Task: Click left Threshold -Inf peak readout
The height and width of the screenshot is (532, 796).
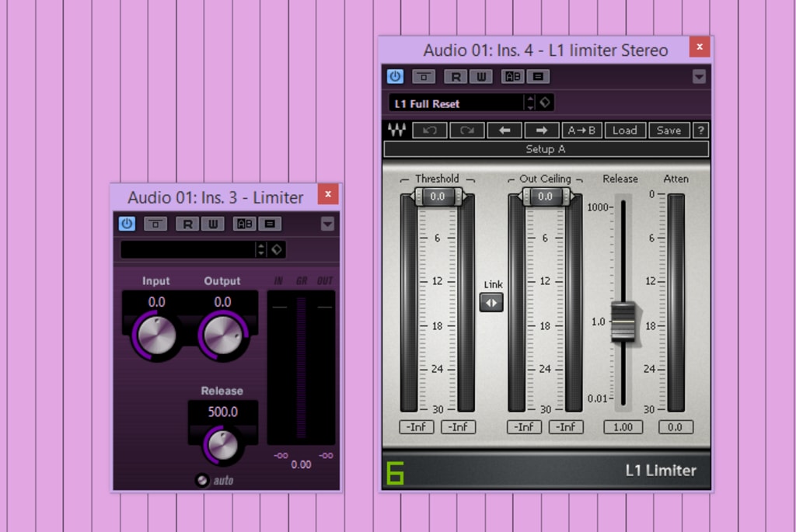Action: pos(417,427)
